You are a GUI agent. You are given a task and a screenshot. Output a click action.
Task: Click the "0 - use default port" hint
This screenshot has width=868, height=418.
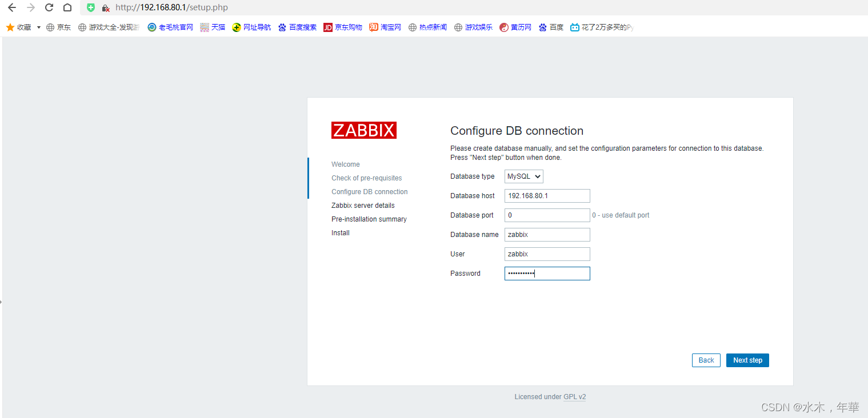[x=621, y=215]
